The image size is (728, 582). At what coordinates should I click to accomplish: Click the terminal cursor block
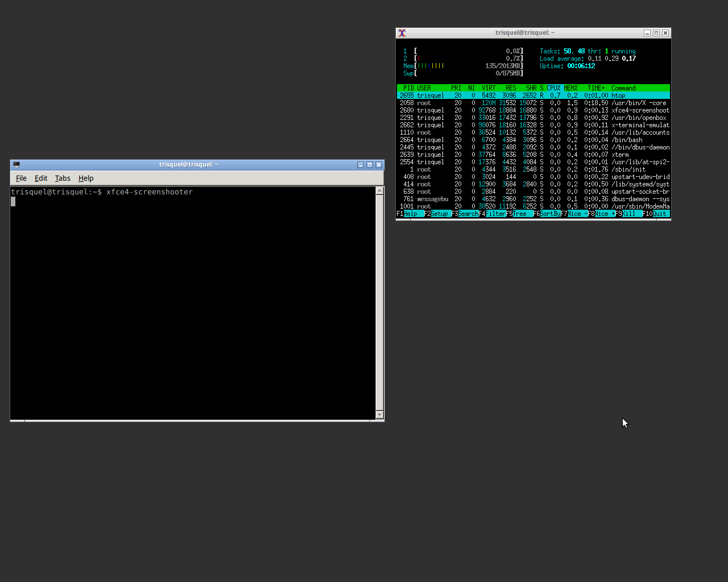[x=13, y=201]
